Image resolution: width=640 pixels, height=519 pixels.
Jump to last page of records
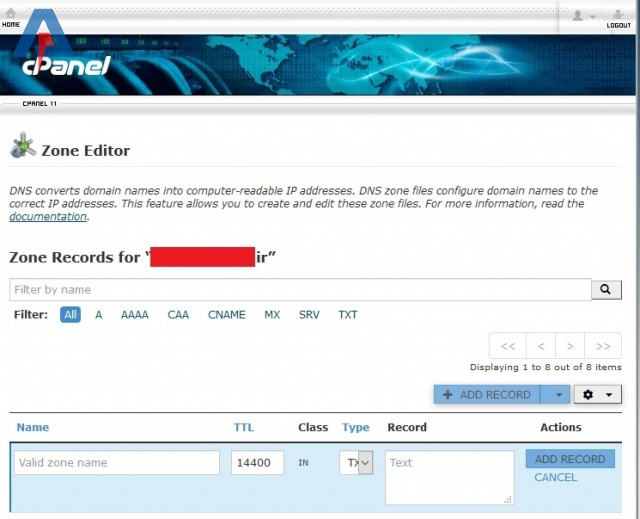[603, 346]
